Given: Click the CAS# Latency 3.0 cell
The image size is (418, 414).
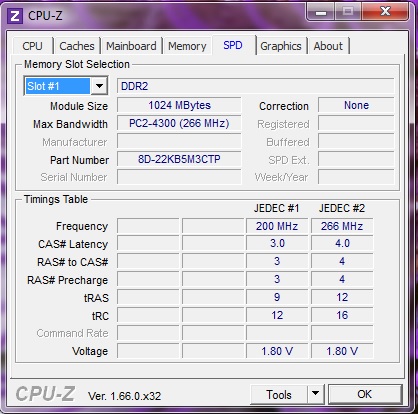Looking at the screenshot, I should coord(277,243).
